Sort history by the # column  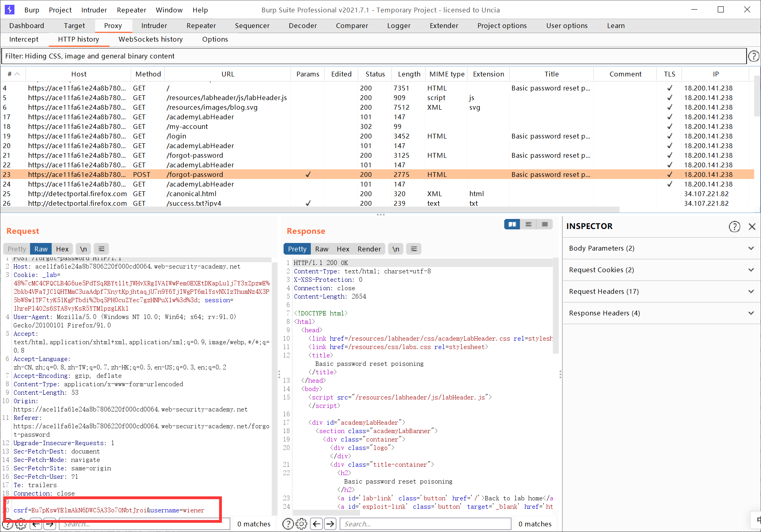point(13,74)
